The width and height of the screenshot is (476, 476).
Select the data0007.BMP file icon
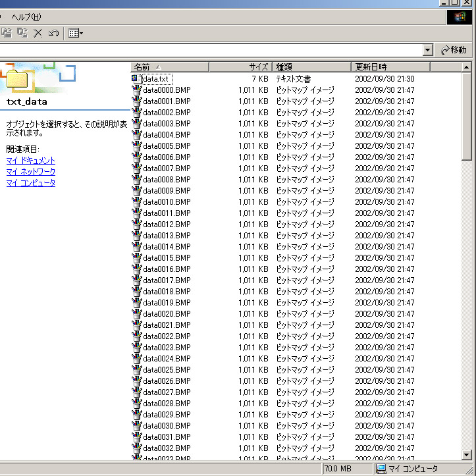[x=136, y=169]
